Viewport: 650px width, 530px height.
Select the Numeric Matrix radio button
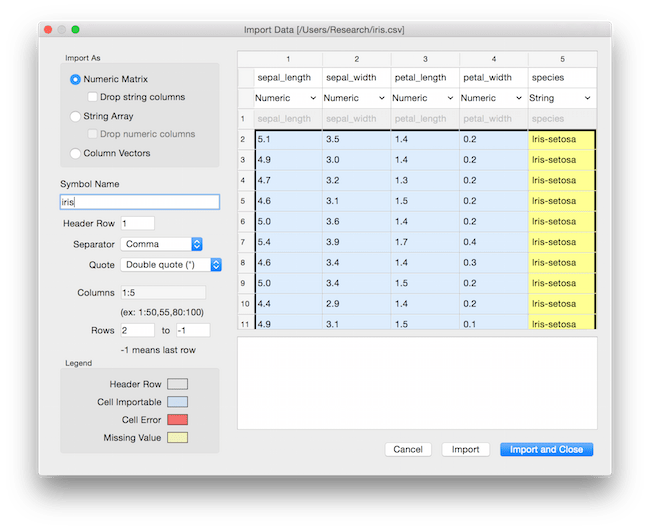(75, 79)
